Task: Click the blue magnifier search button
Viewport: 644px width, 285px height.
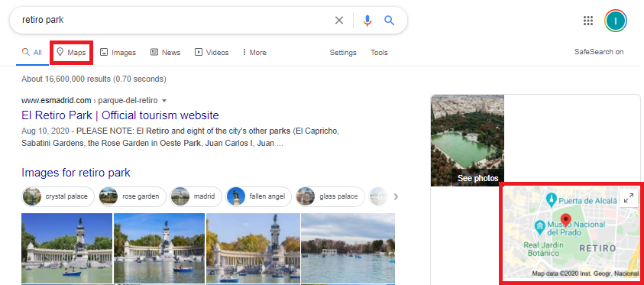Action: pyautogui.click(x=390, y=20)
